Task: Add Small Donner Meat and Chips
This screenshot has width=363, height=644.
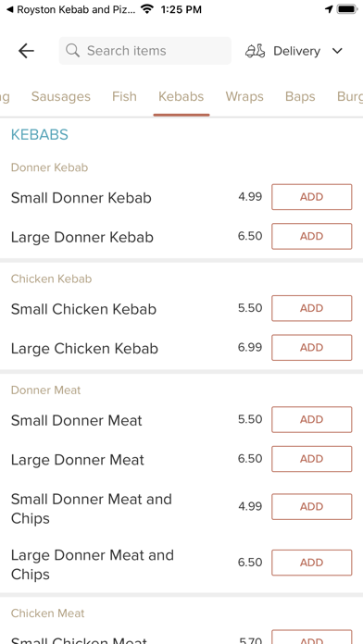Action: [x=312, y=507]
